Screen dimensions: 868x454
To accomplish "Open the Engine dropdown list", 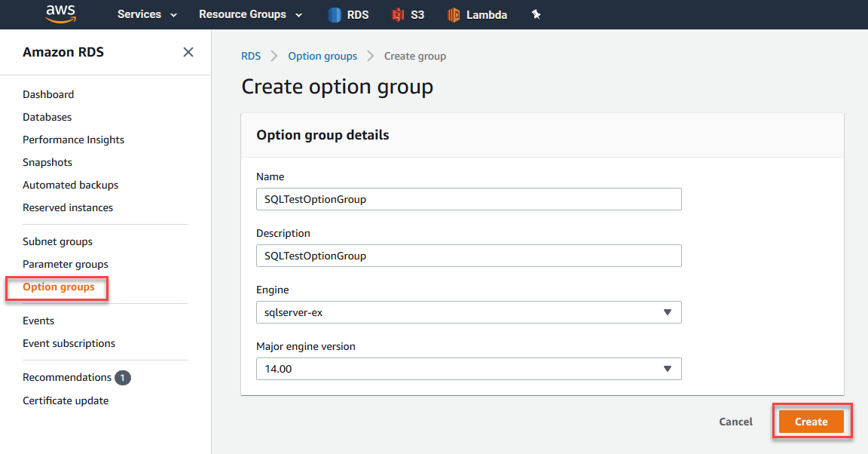I will 469,312.
